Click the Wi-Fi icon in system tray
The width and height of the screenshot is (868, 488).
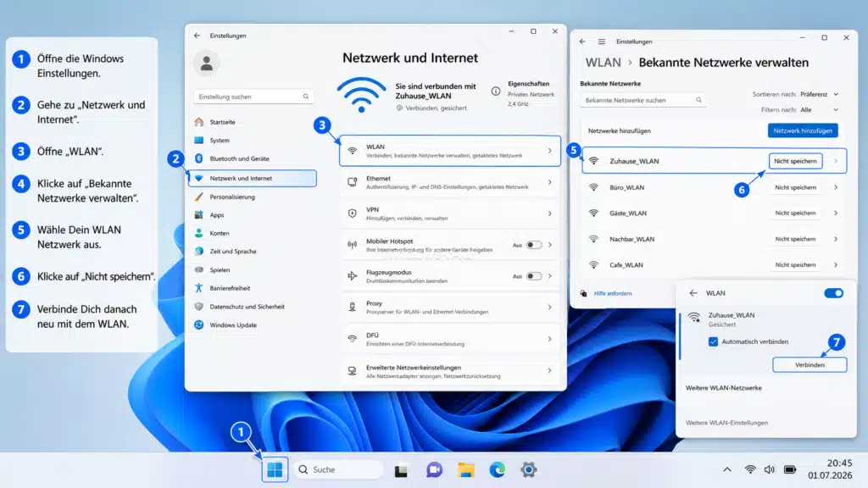(749, 469)
